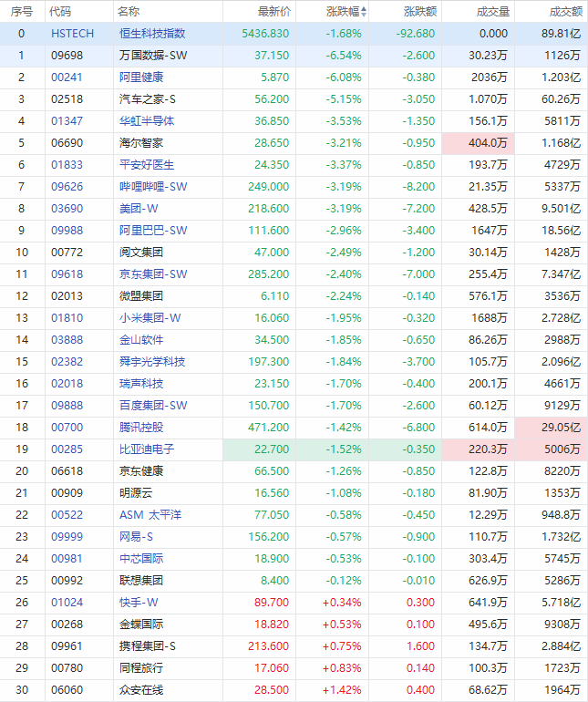Viewport: 588px width, 702px height.
Task: Click 5436.830 index price
Action: point(265,34)
